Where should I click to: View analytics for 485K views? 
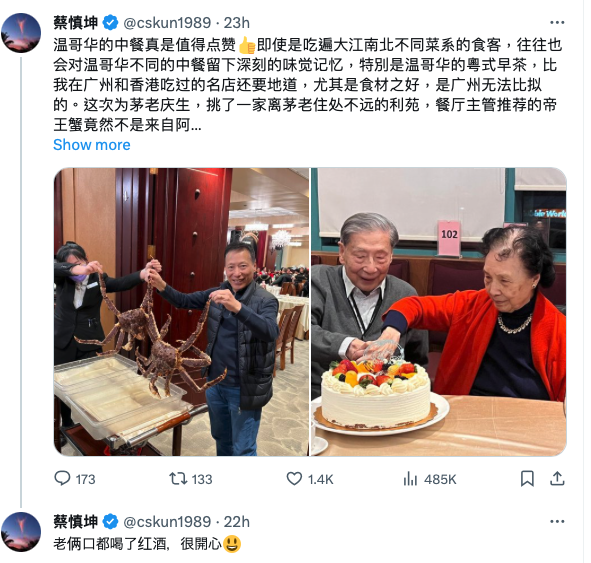tap(430, 479)
